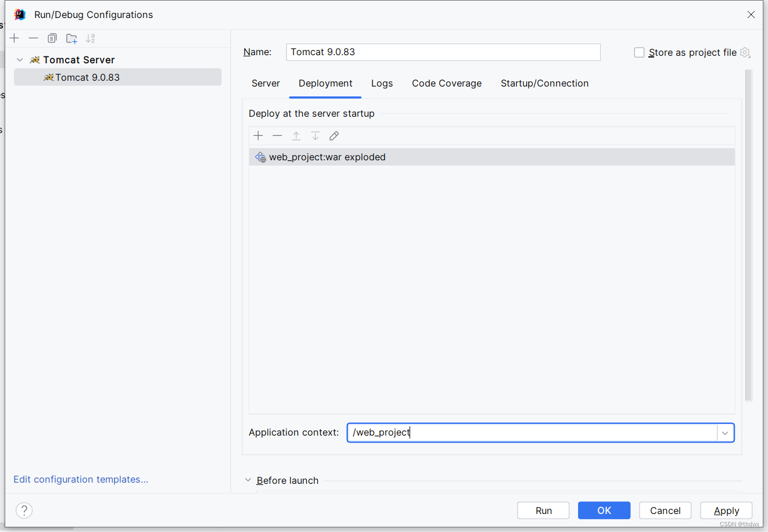Focus the Application context input field
The width and height of the screenshot is (768, 532).
(x=532, y=433)
